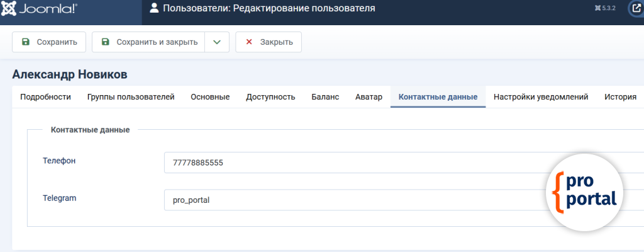The image size is (644, 252).
Task: Click the user icon beside page title
Action: (x=154, y=8)
